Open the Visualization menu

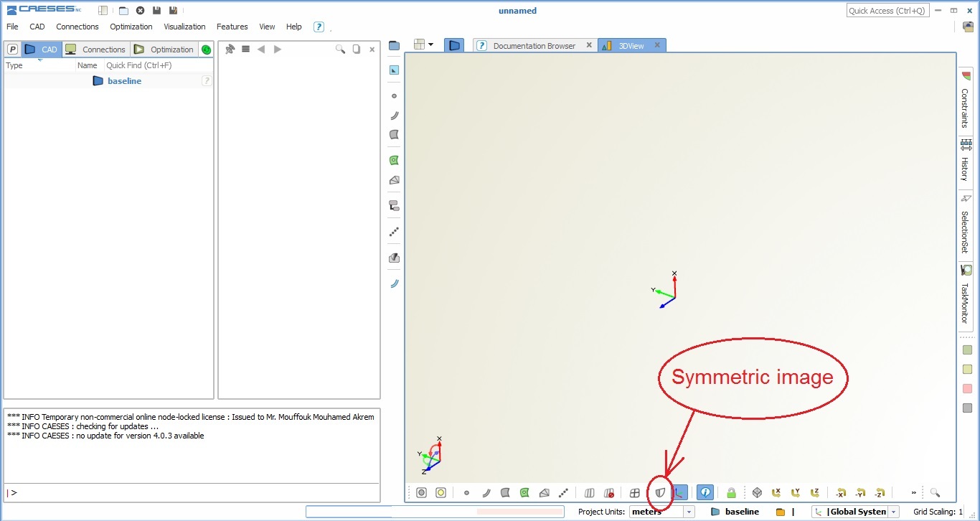click(x=184, y=27)
